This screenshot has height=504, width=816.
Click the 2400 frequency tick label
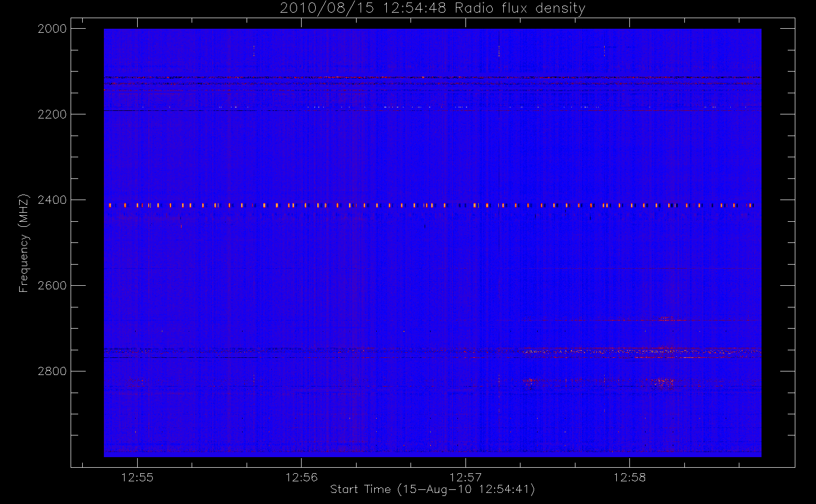coord(52,200)
